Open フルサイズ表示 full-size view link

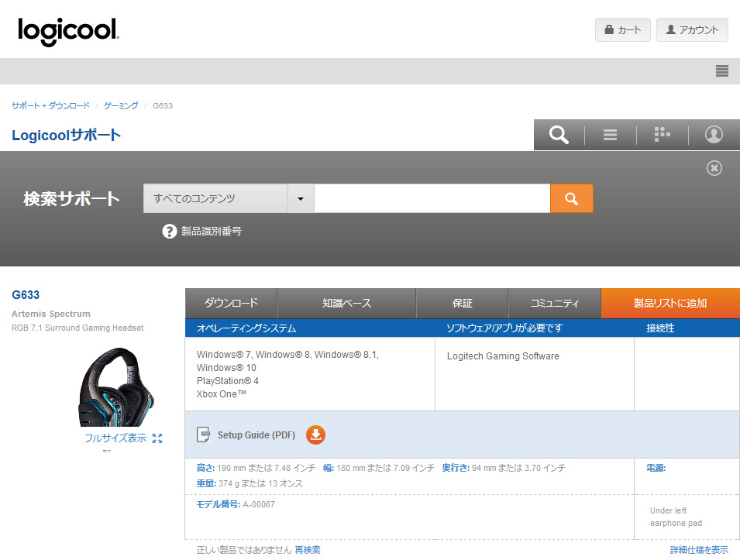tap(115, 438)
